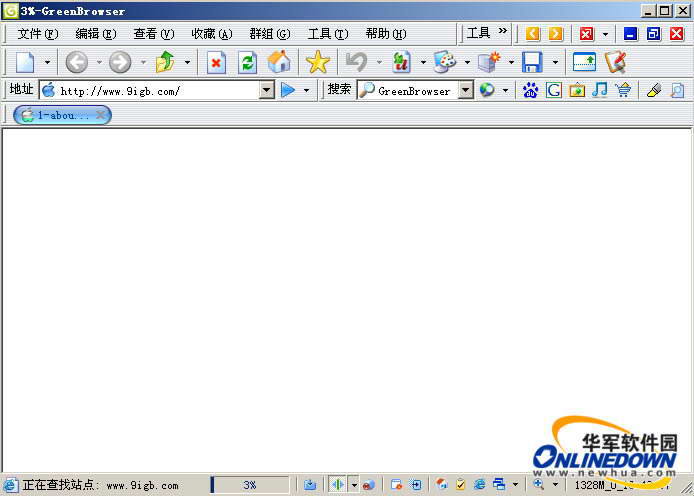The image size is (694, 496).
Task: Open dropdown arrow beside Save floppy icon
Action: [555, 62]
